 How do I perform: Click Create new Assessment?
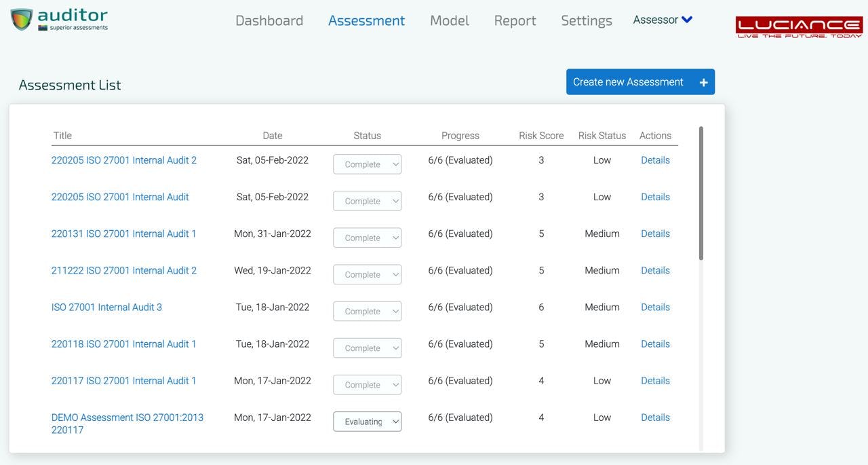(627, 81)
